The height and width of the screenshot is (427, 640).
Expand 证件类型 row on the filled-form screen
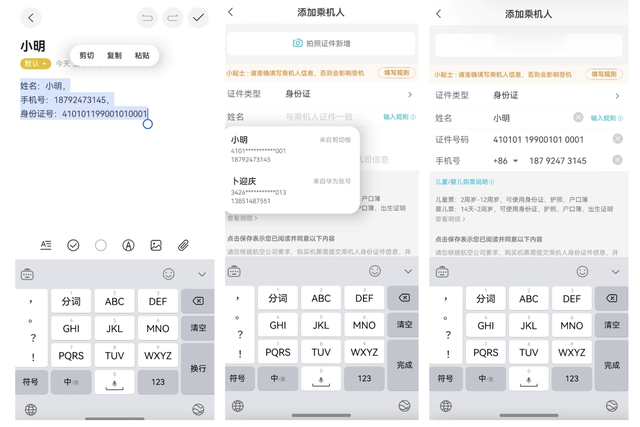(x=529, y=96)
